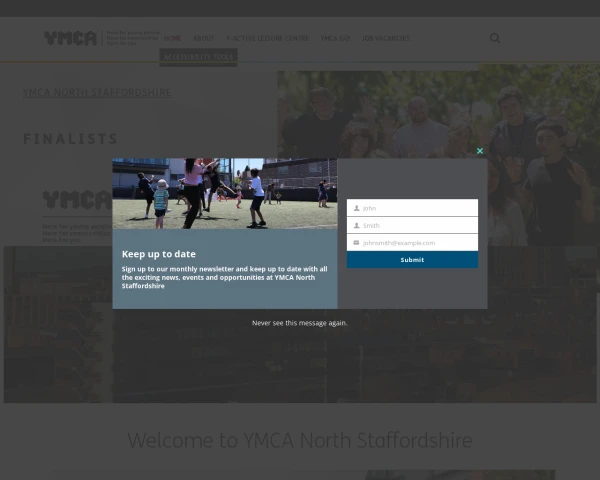Click the group photo of smiling young people
Screen dimensions: 600x480
[x=439, y=115]
